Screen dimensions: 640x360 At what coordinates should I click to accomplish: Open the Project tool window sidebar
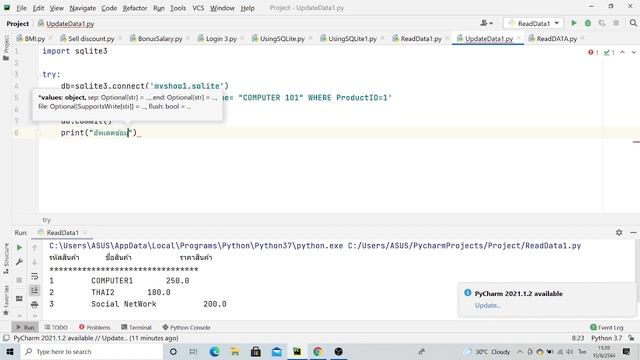6,48
